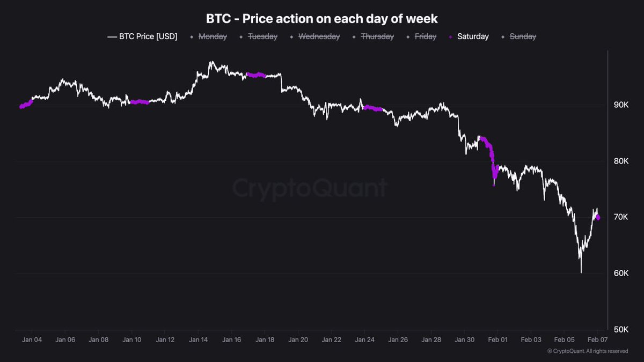This screenshot has width=644, height=362.
Task: Hide the Saturday highlighted series
Action: 473,36
